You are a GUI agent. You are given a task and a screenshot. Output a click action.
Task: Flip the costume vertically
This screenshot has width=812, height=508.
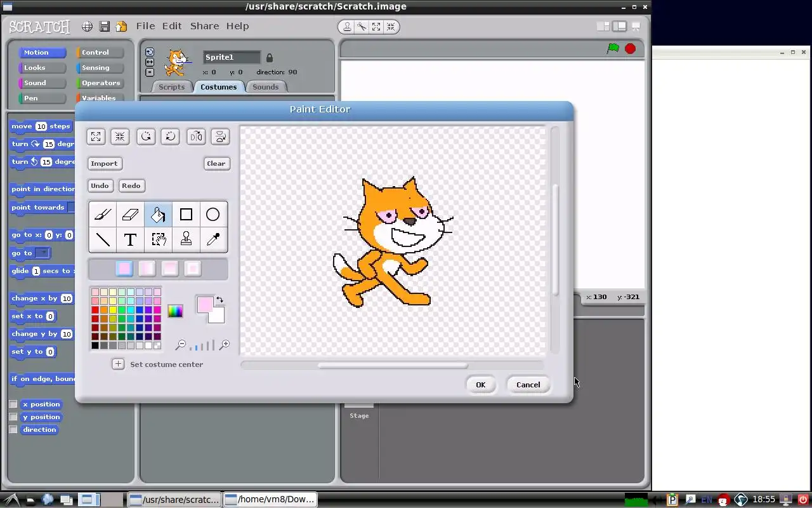click(x=220, y=137)
